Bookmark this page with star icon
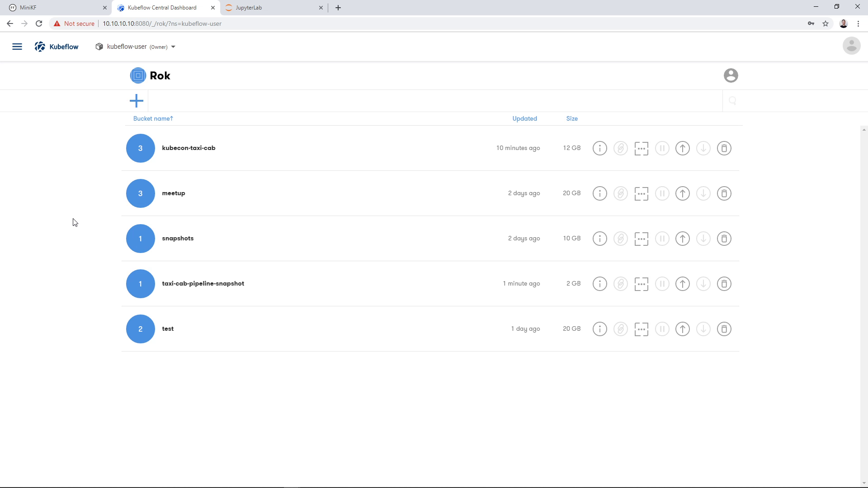 [826, 23]
